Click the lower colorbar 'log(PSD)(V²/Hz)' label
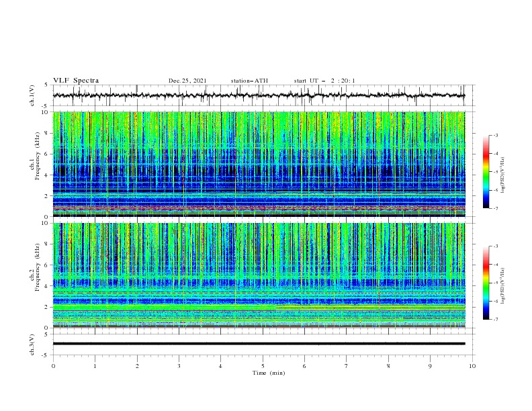The image size is (532, 411). point(503,285)
